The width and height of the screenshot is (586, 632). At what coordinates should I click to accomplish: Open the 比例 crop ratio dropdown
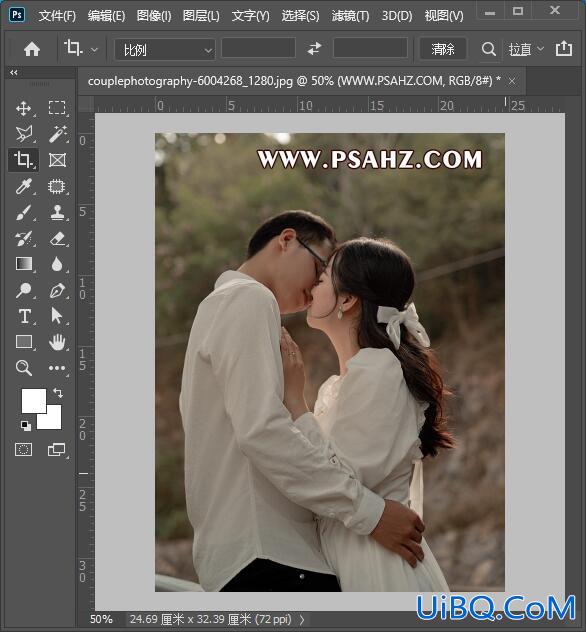pyautogui.click(x=165, y=50)
